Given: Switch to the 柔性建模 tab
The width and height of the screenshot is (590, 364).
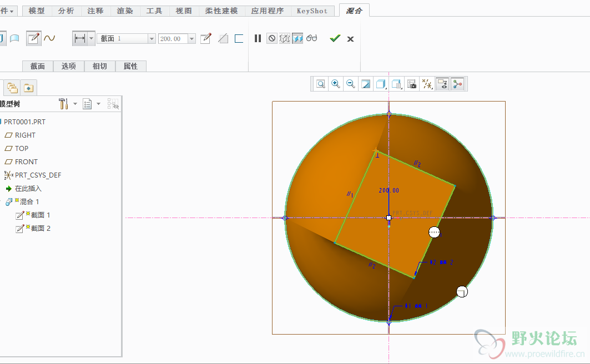Looking at the screenshot, I should click(221, 11).
